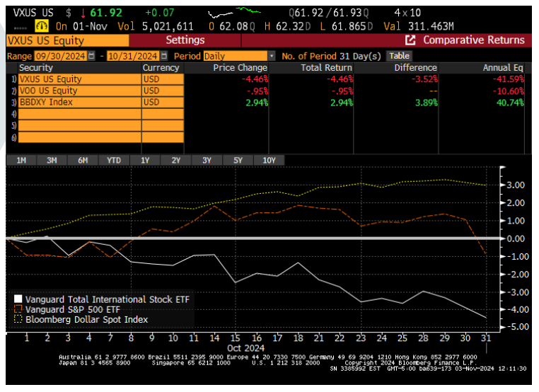Click the Table button
The width and height of the screenshot is (539, 392).
pos(400,56)
